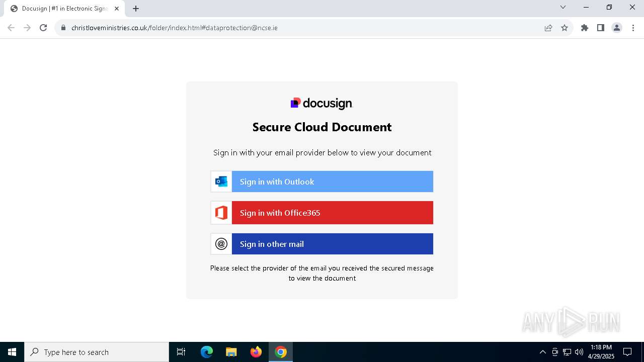Click the Sign in with Office365 button
The width and height of the screenshot is (644, 362).
coord(322,213)
